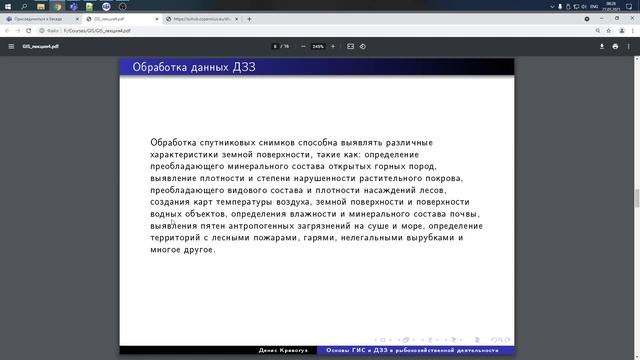Open the media control icon beside window controls
This screenshot has width=640, height=360.
tap(587, 19)
